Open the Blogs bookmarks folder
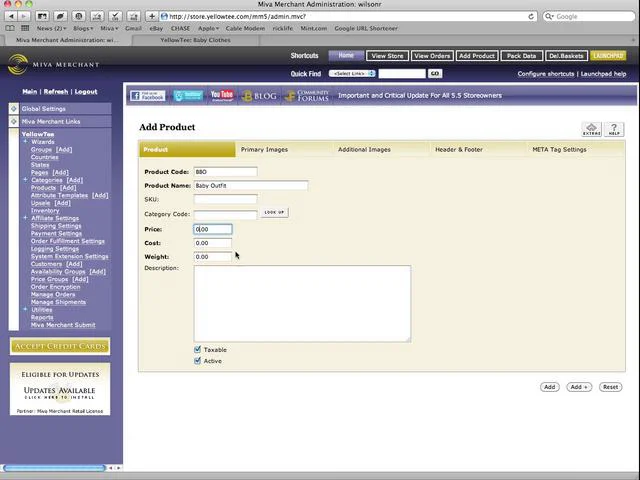The height and width of the screenshot is (480, 640). (x=83, y=28)
